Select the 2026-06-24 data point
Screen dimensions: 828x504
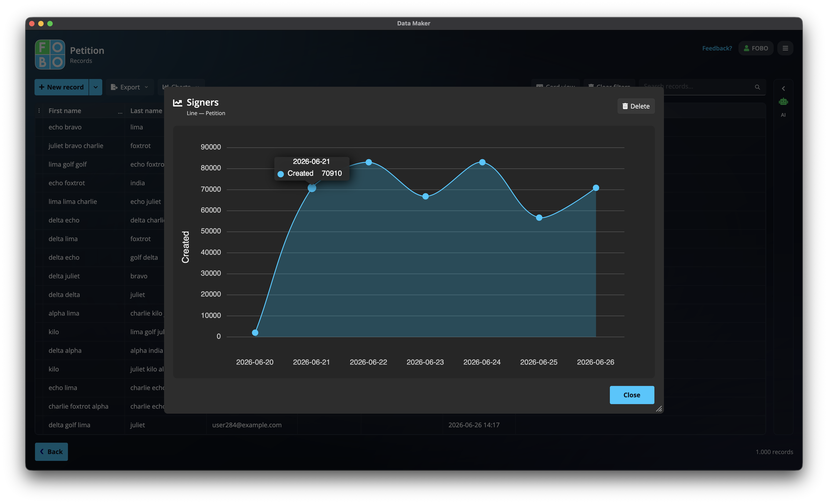(482, 162)
